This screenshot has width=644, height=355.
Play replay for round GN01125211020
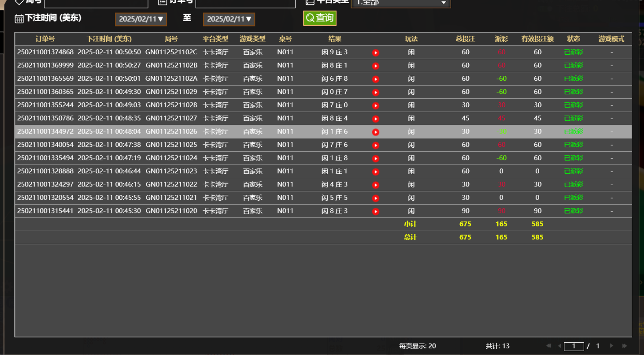pos(375,211)
